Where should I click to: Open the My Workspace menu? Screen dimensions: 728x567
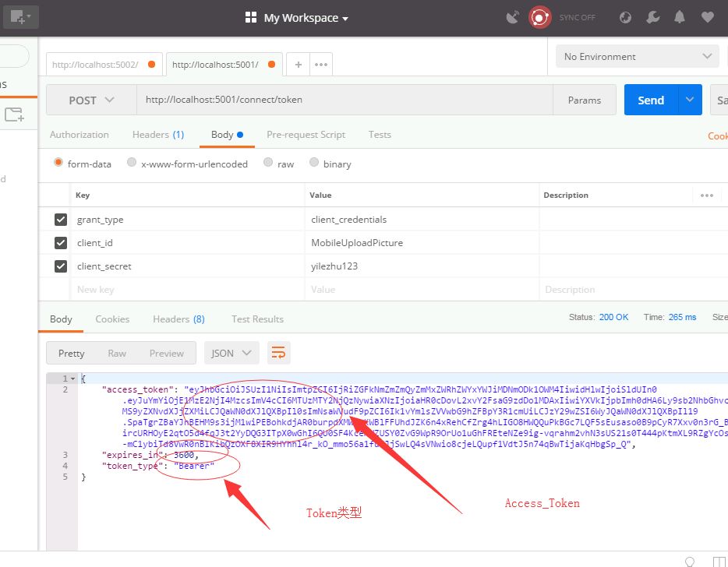point(297,17)
